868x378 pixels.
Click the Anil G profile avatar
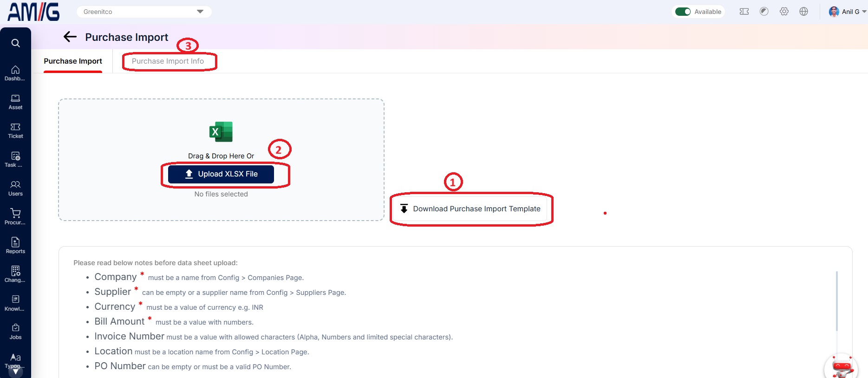coord(834,12)
